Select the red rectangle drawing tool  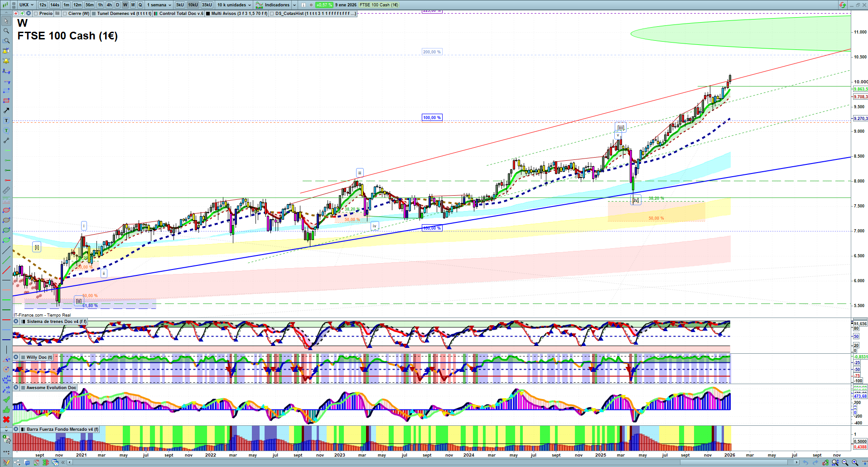click(6, 101)
